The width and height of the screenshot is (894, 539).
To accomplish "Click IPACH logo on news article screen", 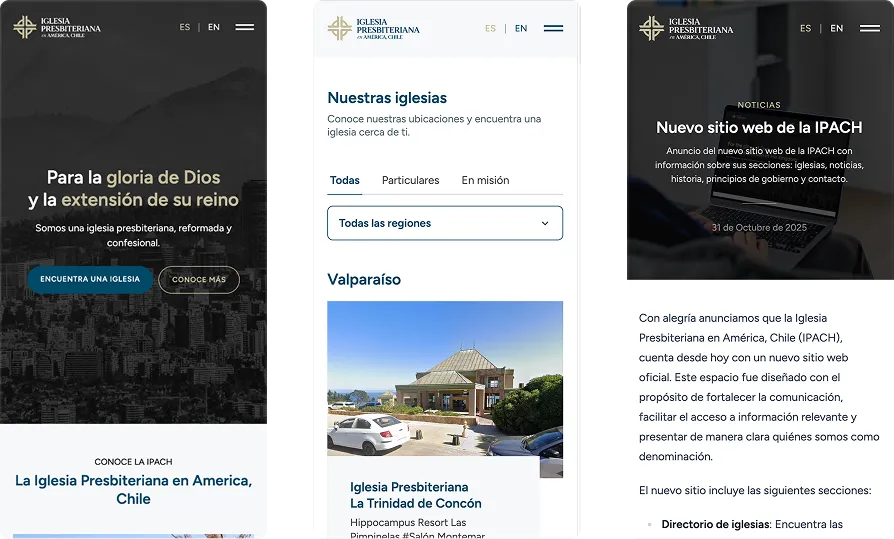I will coord(686,28).
